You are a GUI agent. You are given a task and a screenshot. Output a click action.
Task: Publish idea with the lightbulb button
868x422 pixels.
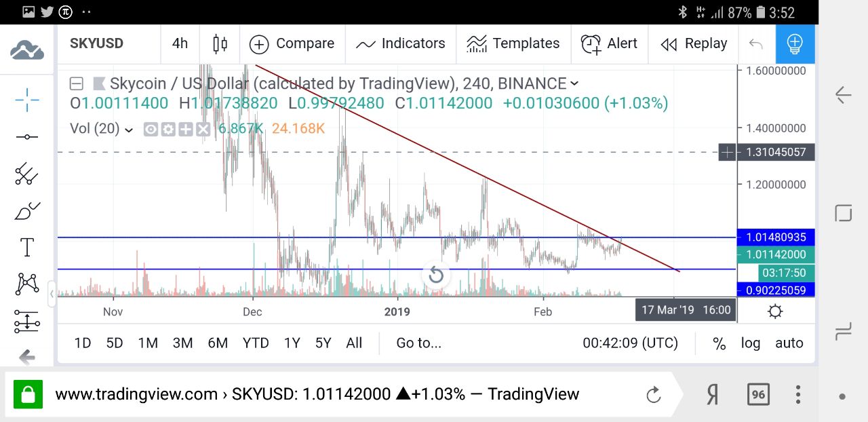pos(795,44)
